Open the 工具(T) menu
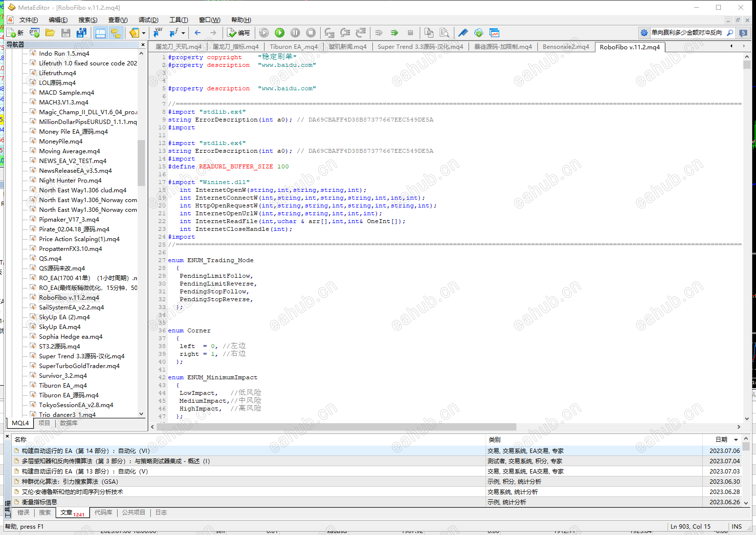This screenshot has height=535, width=756. tap(179, 20)
